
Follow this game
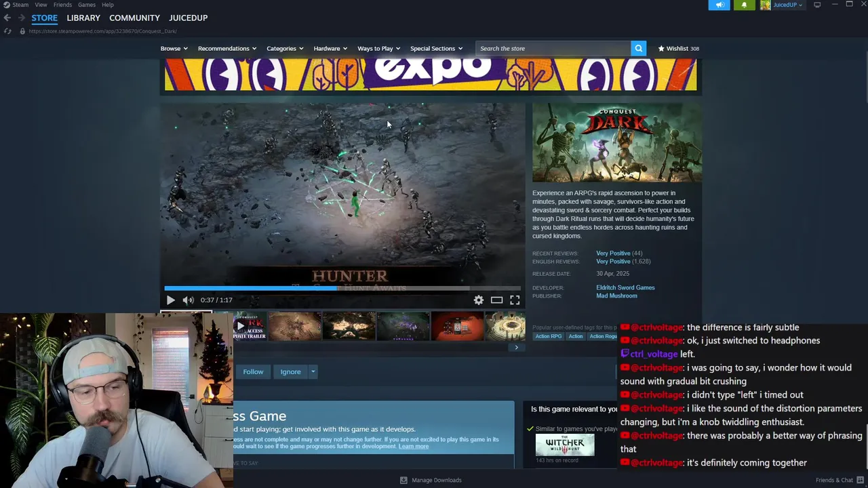253,372
